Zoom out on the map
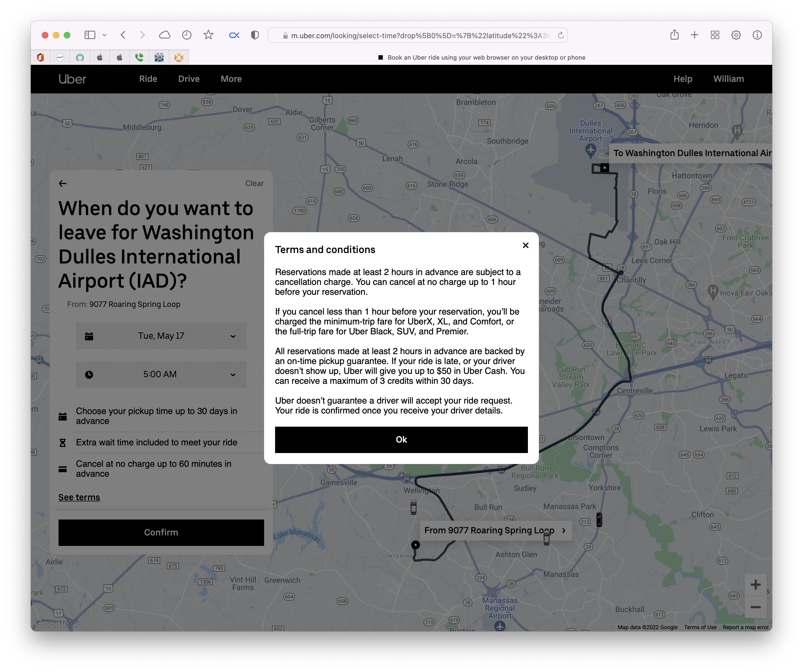This screenshot has width=803, height=672. tap(755, 607)
